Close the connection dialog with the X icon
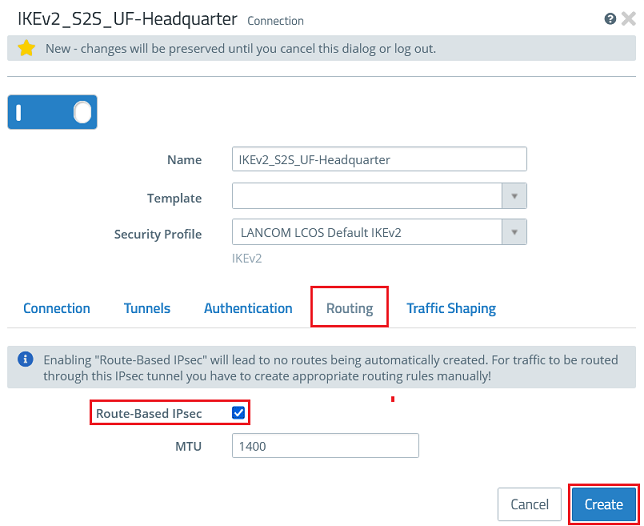Viewport: 644px width, 526px height. (626, 19)
